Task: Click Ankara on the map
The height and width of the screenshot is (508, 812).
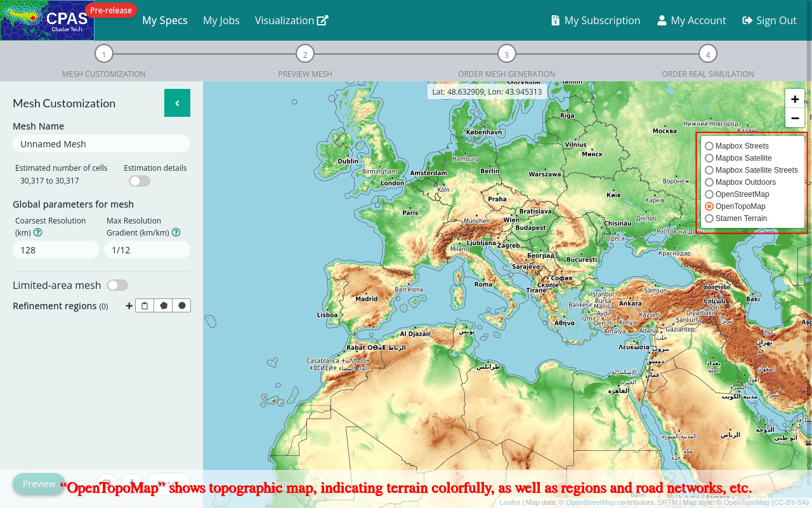Action: (x=631, y=304)
